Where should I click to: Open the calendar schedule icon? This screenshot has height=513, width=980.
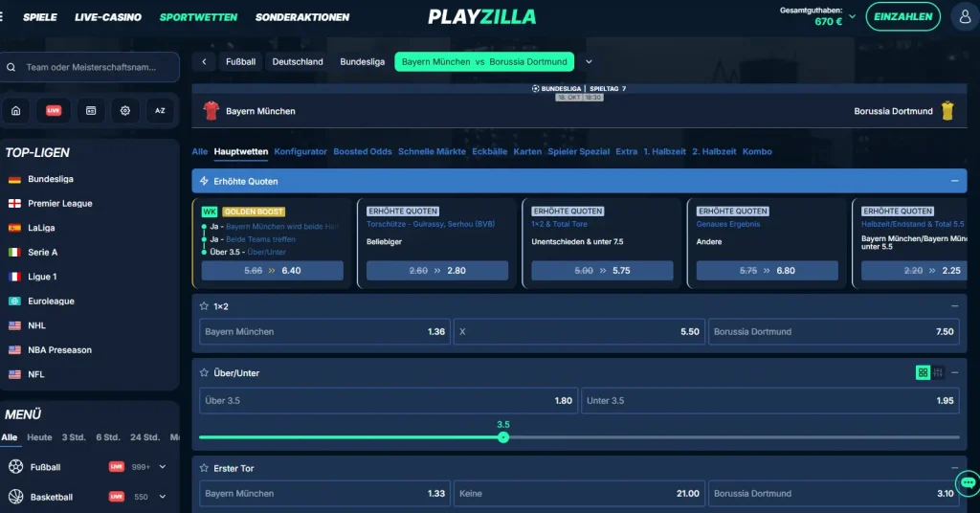pyautogui.click(x=91, y=111)
